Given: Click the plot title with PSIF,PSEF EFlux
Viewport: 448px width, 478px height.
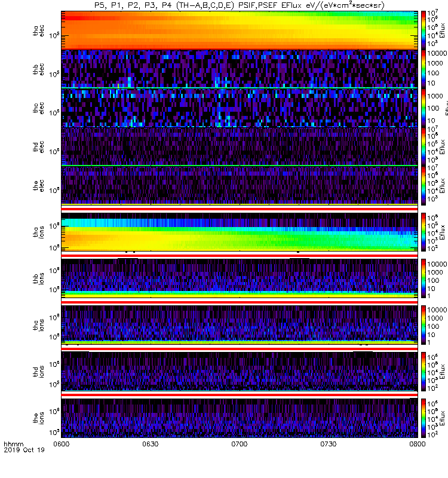Looking at the screenshot, I should [240, 5].
